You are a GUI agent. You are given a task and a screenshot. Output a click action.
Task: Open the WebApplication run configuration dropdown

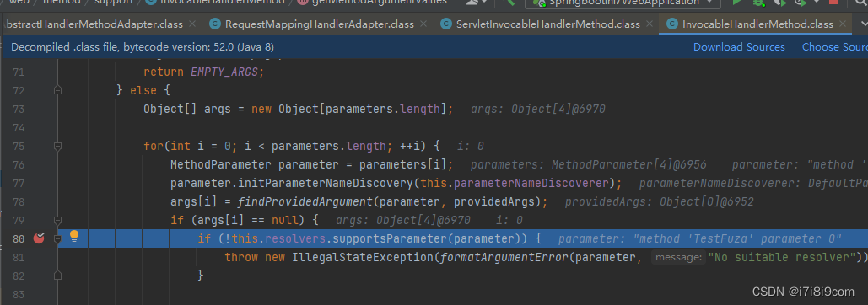coord(623,3)
